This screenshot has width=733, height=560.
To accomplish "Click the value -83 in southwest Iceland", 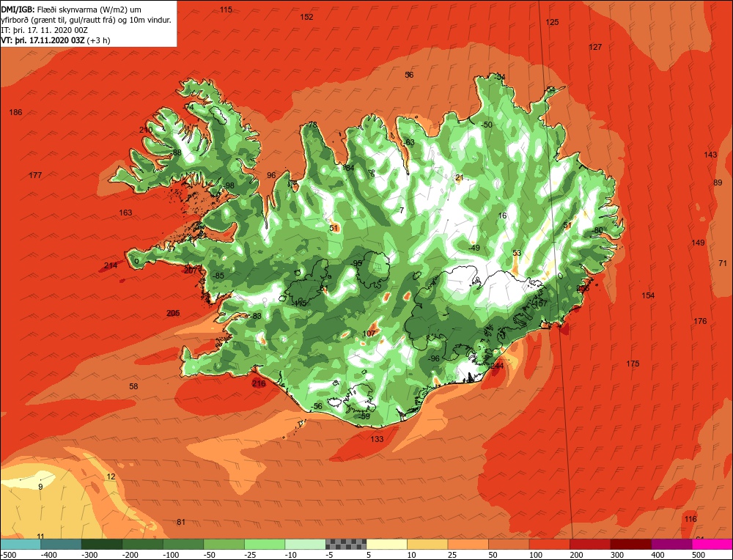I will pos(255,316).
